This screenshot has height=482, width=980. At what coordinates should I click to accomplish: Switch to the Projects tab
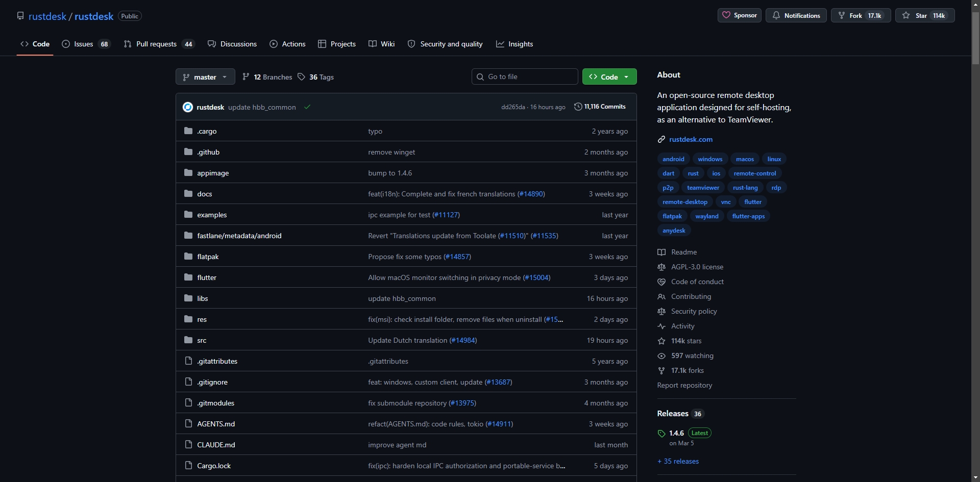tap(337, 44)
